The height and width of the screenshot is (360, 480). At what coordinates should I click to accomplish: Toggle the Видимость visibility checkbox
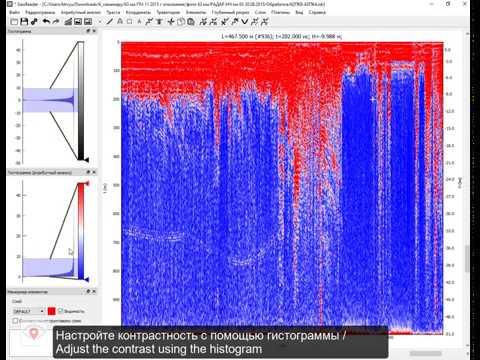click(60, 311)
